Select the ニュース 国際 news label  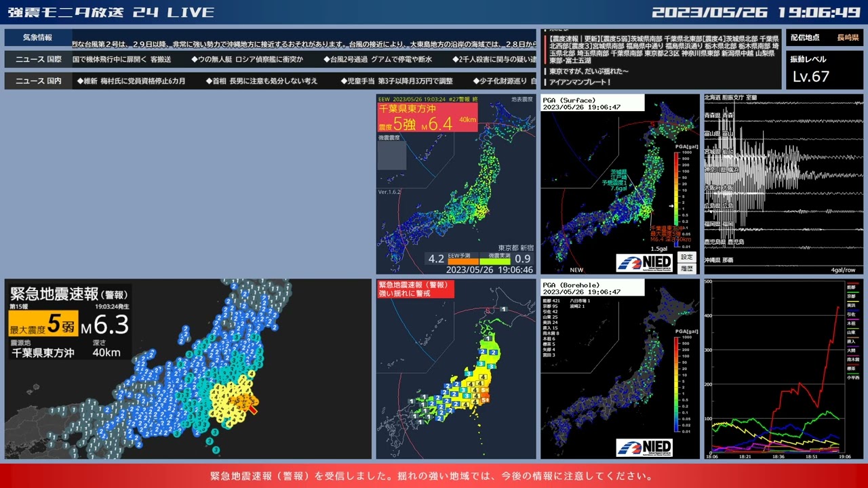(39, 60)
